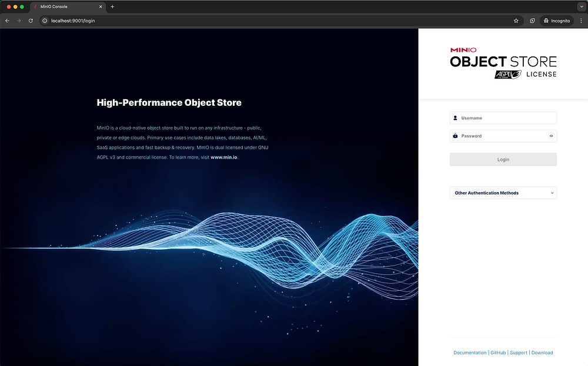Open the GitHub link
588x366 pixels.
(x=498, y=352)
